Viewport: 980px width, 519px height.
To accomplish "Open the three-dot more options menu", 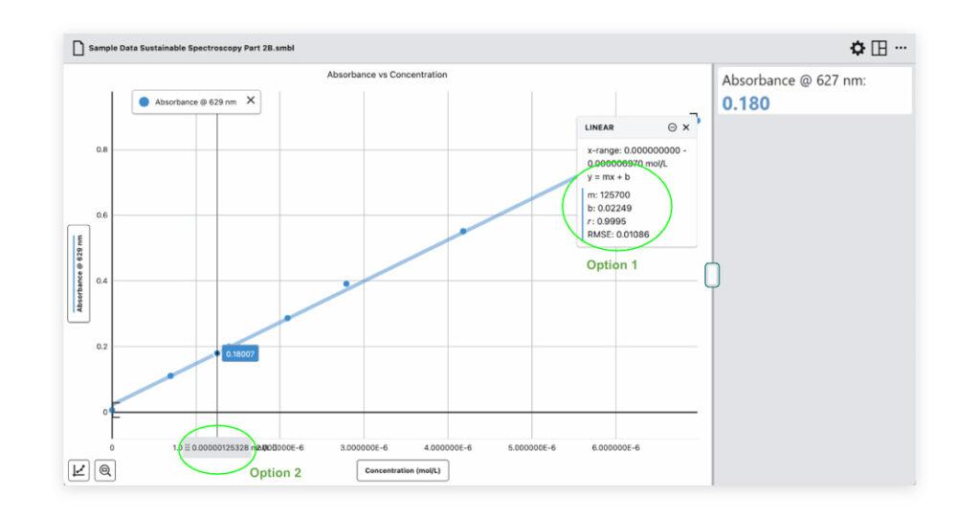I will point(901,48).
